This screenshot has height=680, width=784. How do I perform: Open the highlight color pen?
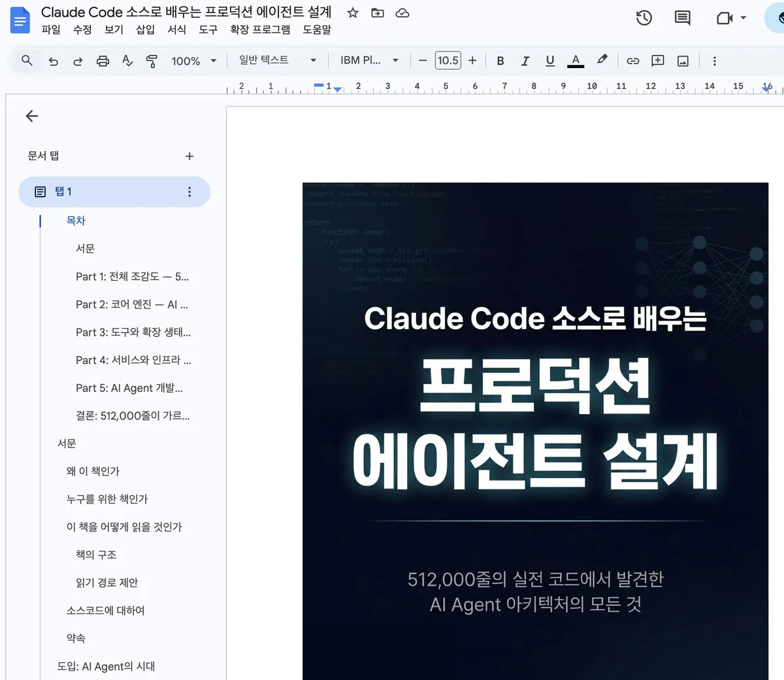click(x=602, y=60)
